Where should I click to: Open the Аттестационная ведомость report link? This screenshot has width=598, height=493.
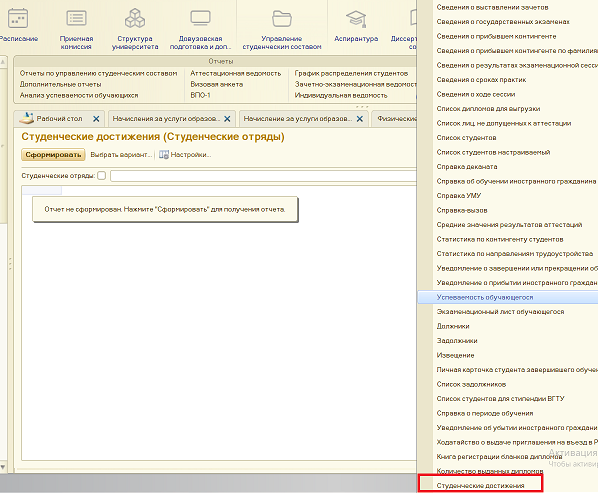point(236,73)
